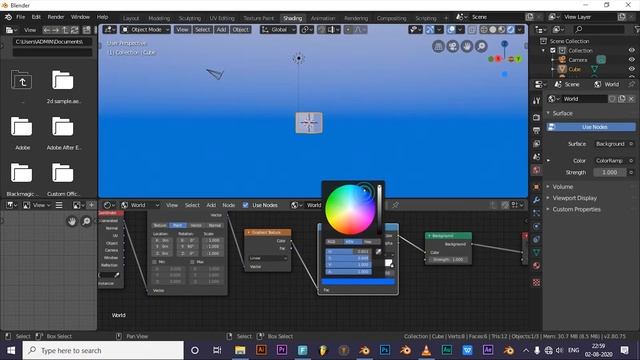Toggle Use Nodes checkbox in node editor header
Viewport: 640px width, 360px height.
[x=245, y=205]
